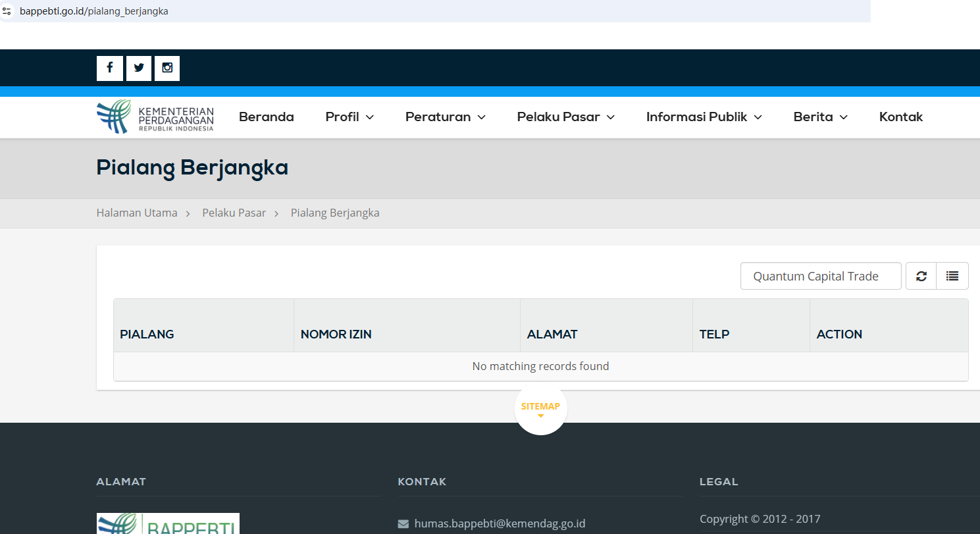This screenshot has height=534, width=980.
Task: Click the KONTAK footer heading
Action: 422,481
